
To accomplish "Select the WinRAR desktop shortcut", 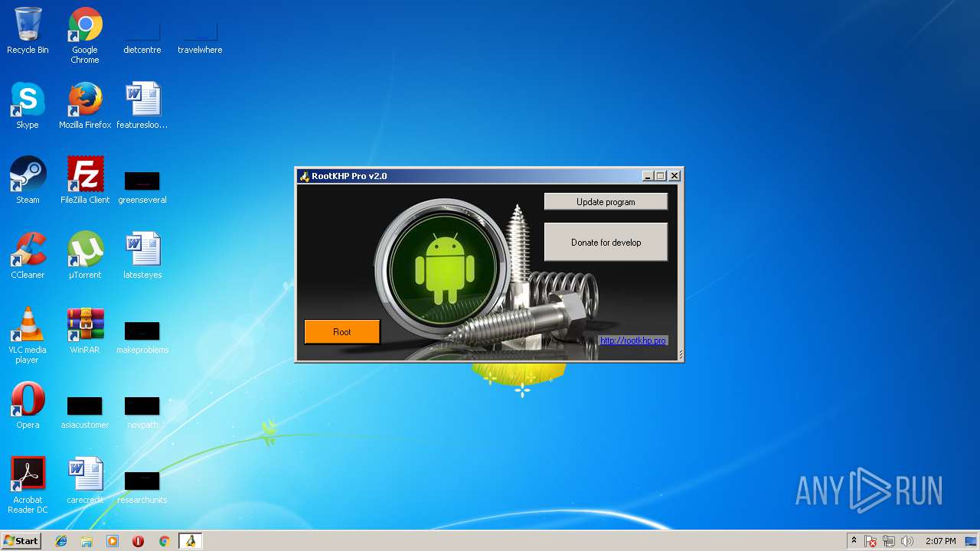I will coord(85,331).
